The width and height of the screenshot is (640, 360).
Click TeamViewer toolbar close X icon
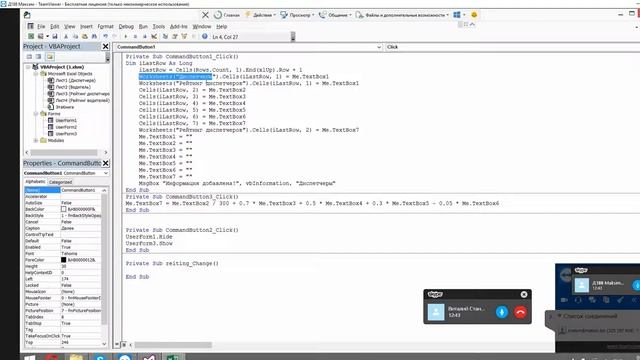[x=205, y=15]
